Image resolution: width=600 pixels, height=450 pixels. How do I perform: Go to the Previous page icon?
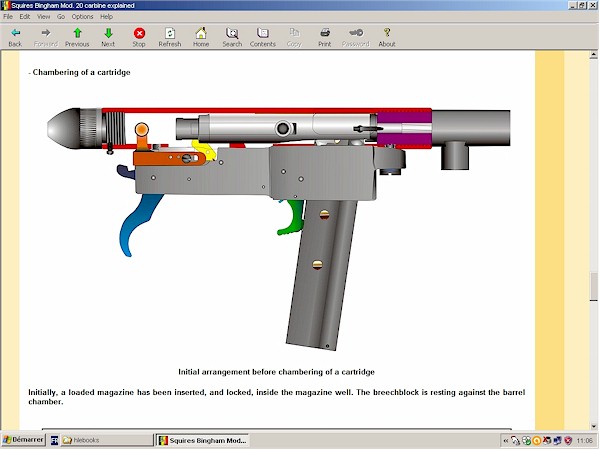tap(77, 33)
